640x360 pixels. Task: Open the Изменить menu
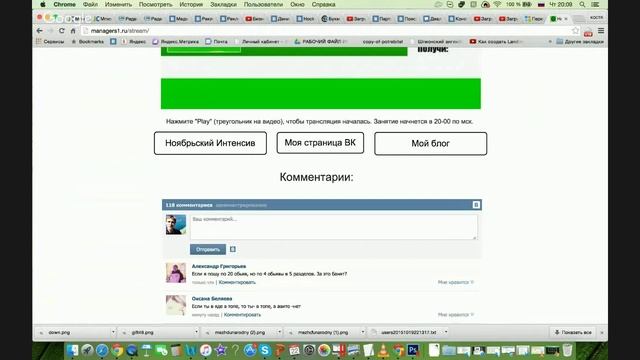(118, 4)
